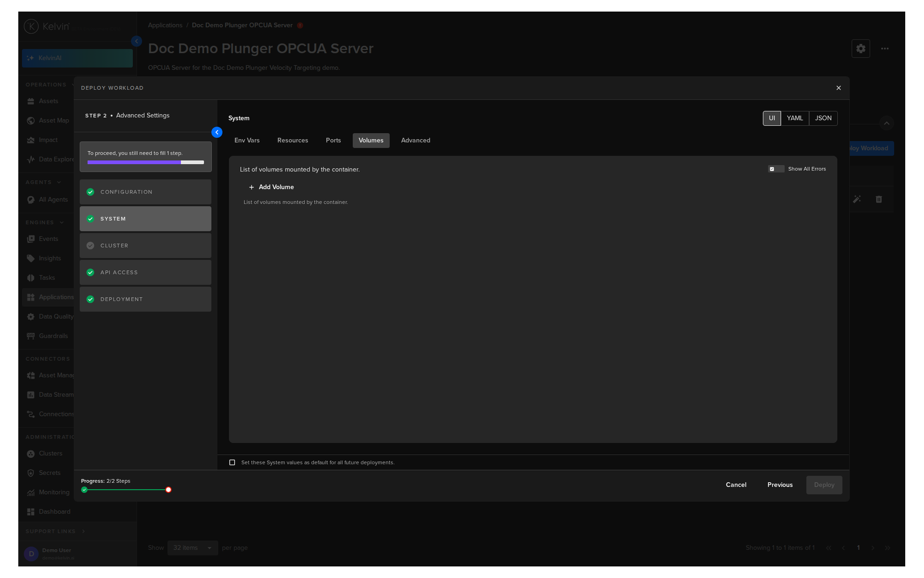Open the more options ellipsis menu
The width and height of the screenshot is (924, 578).
pos(885,49)
